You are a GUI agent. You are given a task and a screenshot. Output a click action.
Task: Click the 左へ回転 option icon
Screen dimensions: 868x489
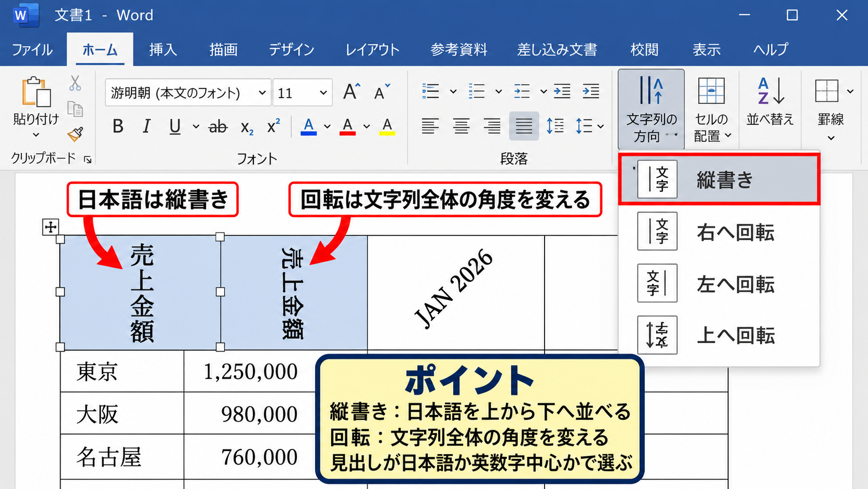click(x=657, y=283)
